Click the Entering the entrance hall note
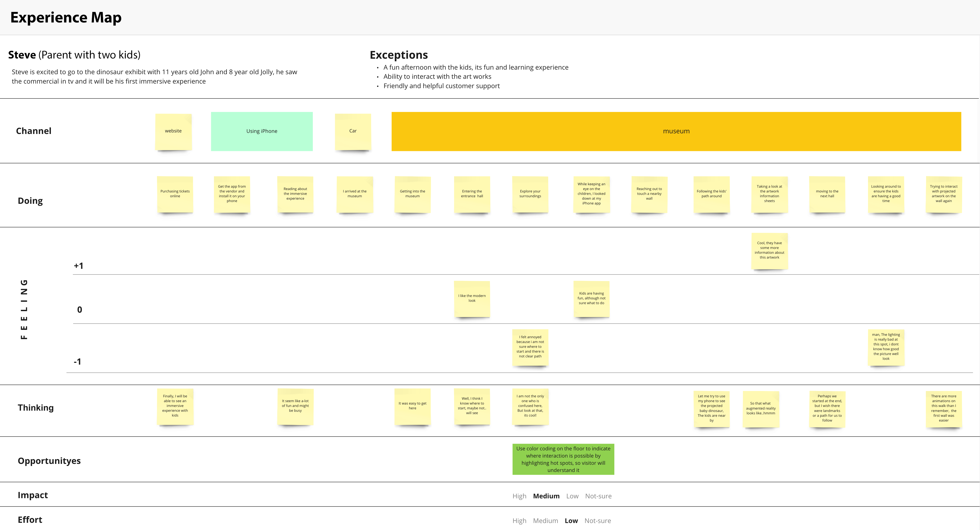 [472, 194]
